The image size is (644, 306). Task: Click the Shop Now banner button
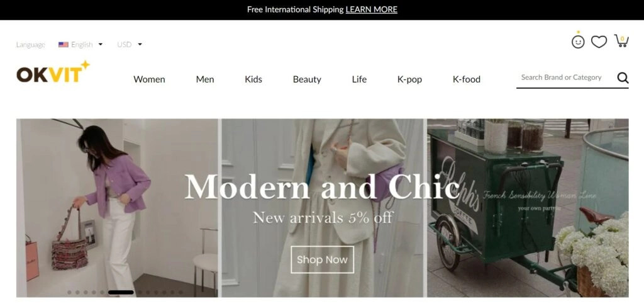point(323,259)
